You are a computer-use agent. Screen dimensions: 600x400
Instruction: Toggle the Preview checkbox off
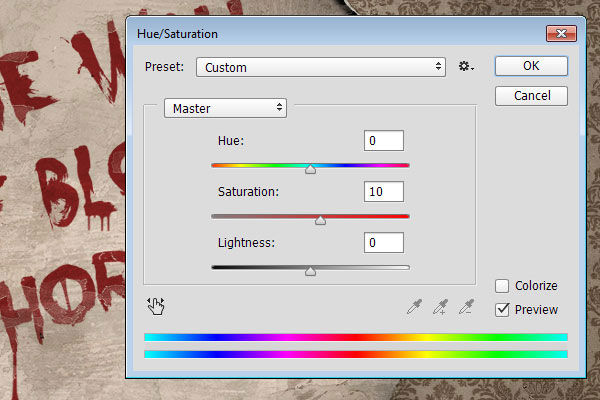click(502, 309)
